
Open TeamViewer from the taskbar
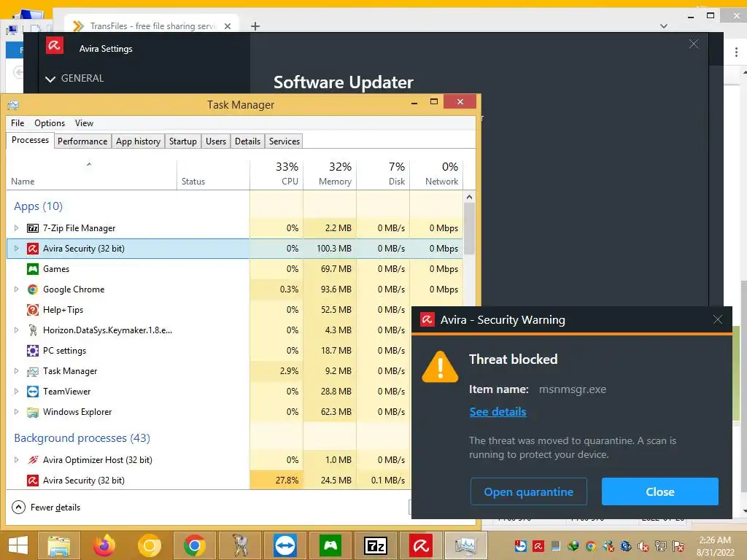[x=285, y=545]
